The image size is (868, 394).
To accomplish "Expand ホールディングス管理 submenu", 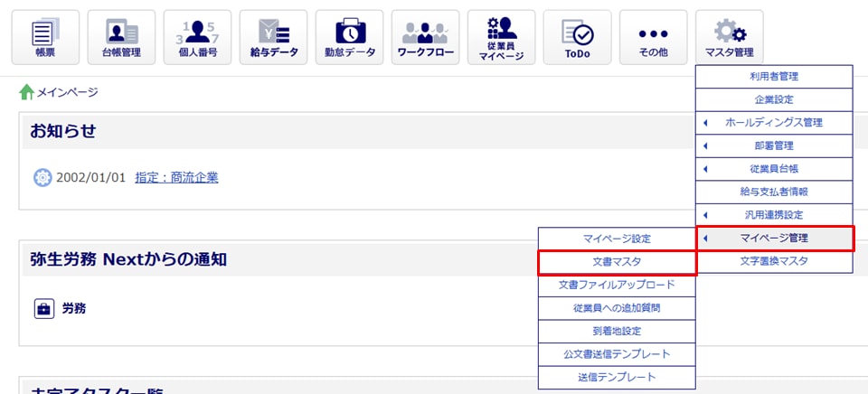I will pos(774,122).
